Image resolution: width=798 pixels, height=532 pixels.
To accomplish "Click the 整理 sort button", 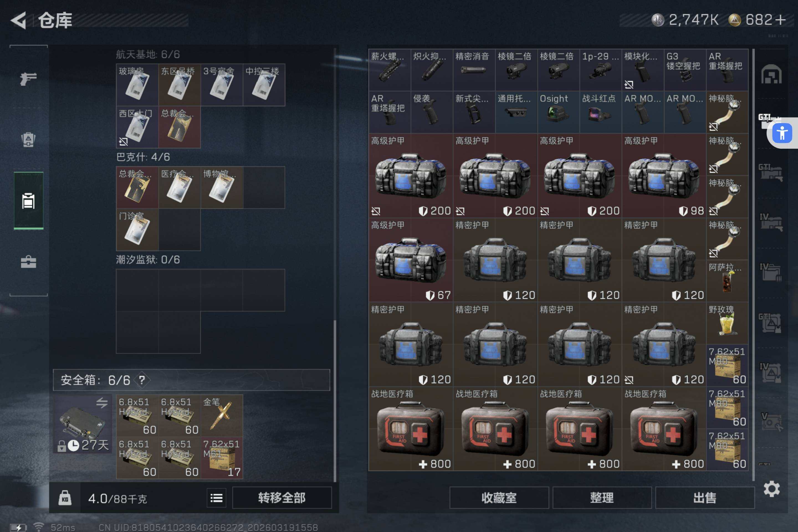I will pyautogui.click(x=602, y=498).
